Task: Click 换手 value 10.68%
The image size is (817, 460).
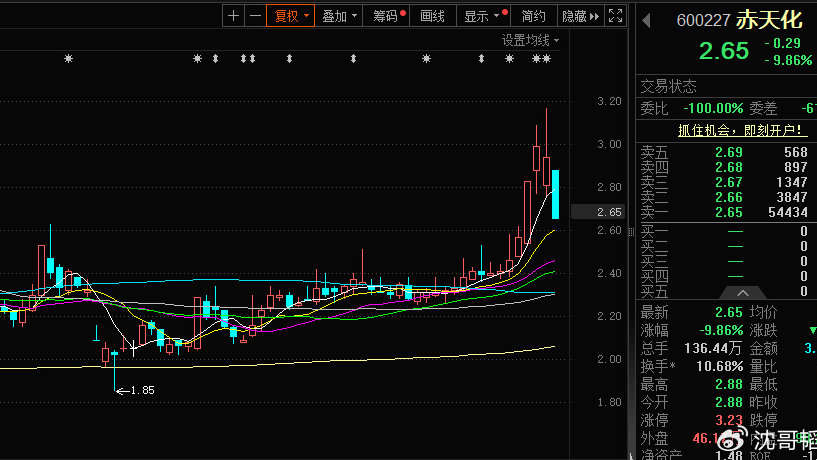Action: tap(720, 366)
